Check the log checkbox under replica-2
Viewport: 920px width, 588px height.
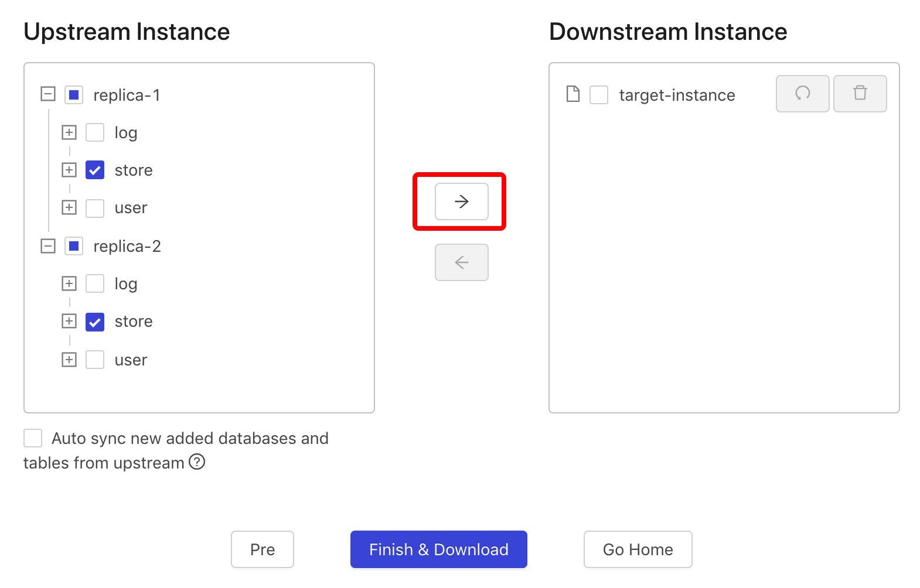point(95,283)
